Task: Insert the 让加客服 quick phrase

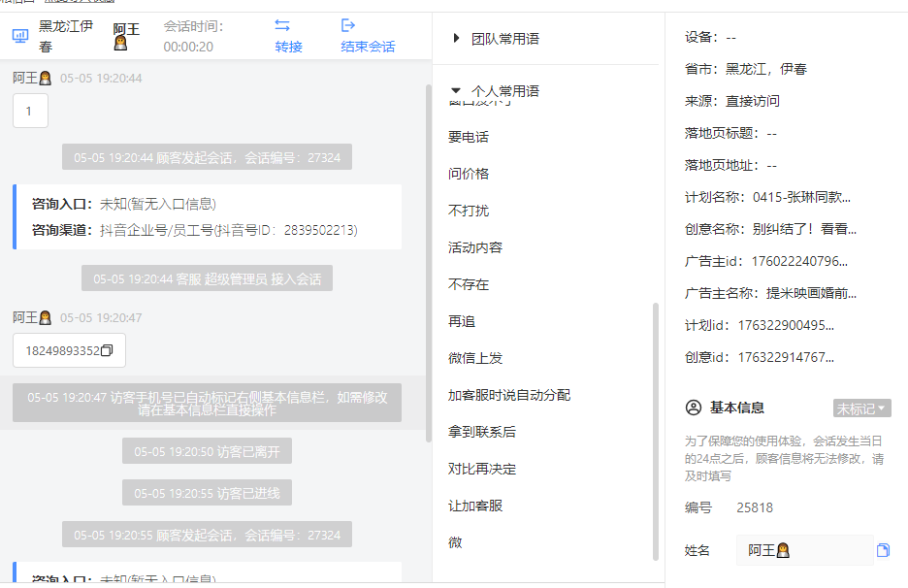Action: click(x=475, y=506)
